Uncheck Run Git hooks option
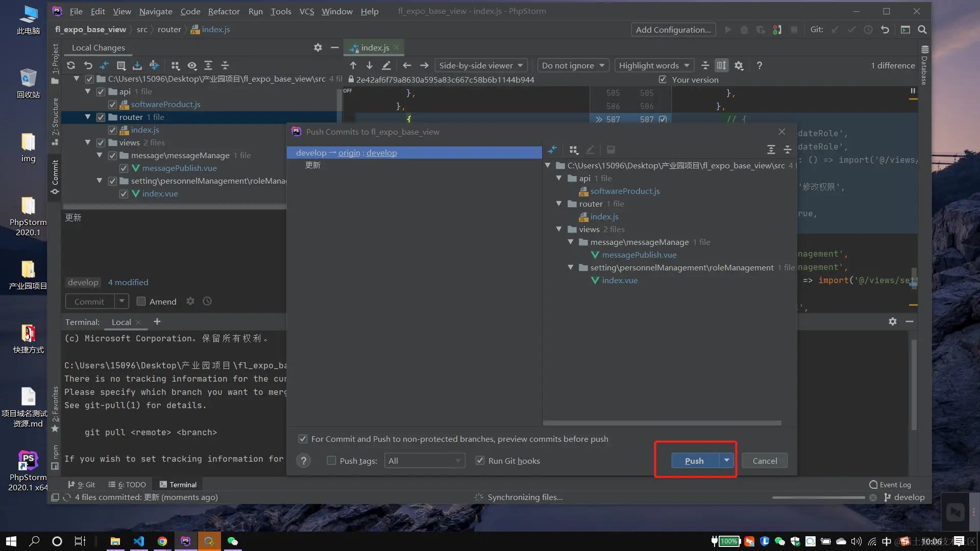 pos(480,461)
